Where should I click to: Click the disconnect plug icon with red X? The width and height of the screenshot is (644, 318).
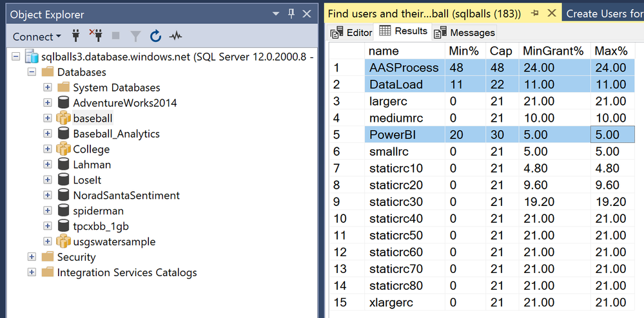(x=95, y=36)
